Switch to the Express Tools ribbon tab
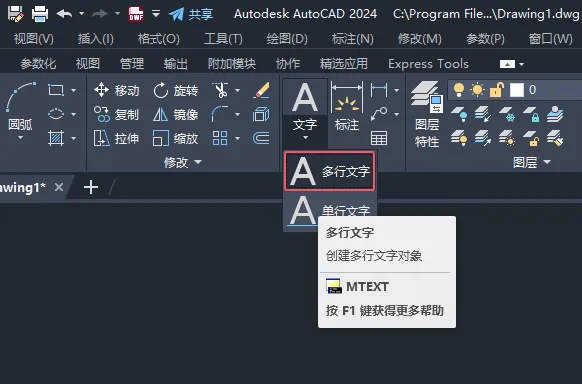The width and height of the screenshot is (582, 384). click(428, 64)
